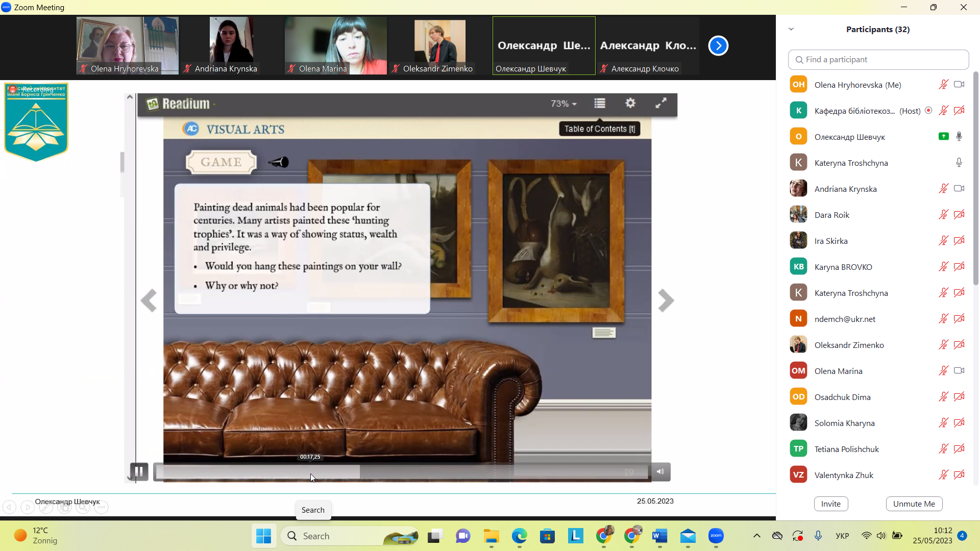Open Readium Table of Contents list icon
Image resolution: width=980 pixels, height=551 pixels.
pos(600,104)
